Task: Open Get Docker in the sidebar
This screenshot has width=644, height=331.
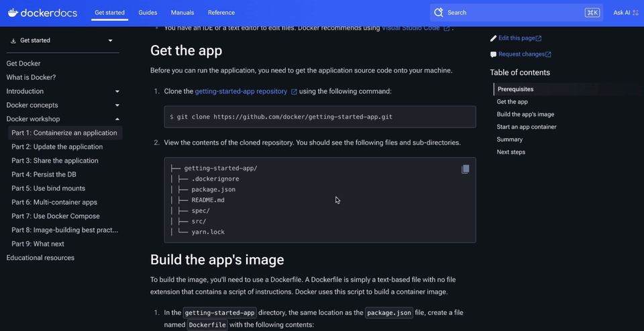Action: point(23,63)
